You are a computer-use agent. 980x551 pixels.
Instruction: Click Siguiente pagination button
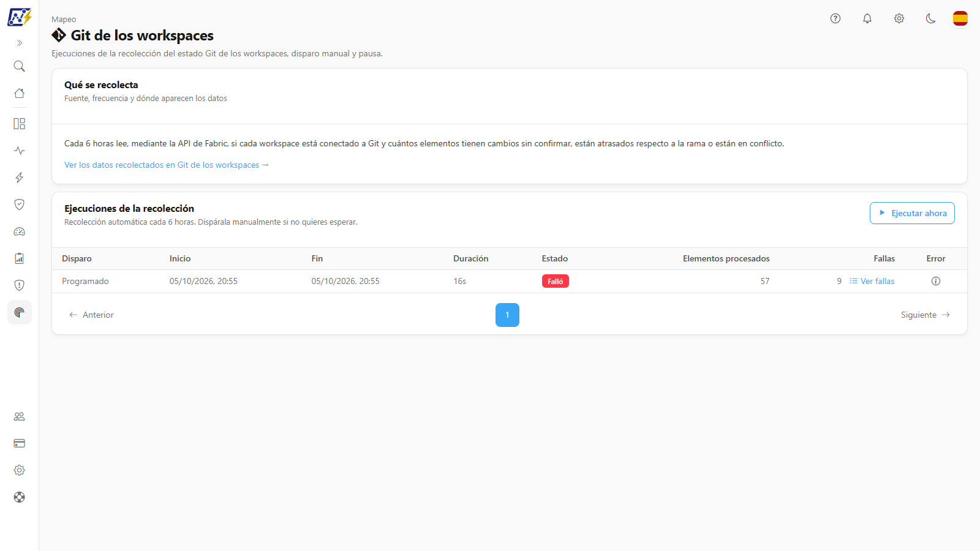coord(925,315)
